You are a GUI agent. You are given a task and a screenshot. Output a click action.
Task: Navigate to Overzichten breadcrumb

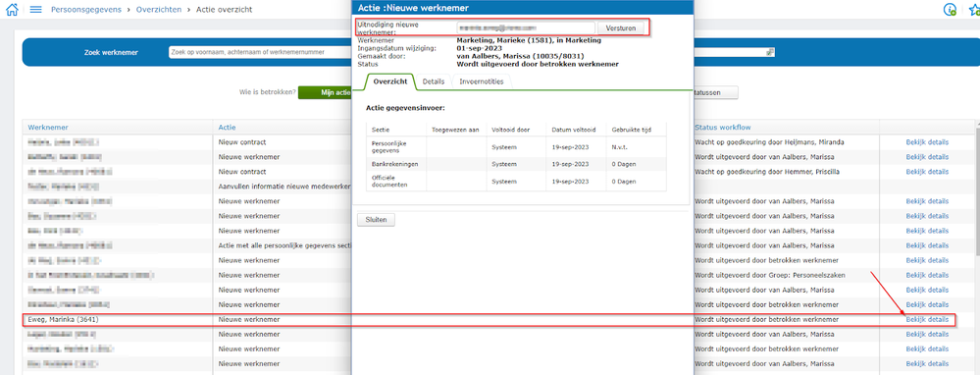(x=160, y=10)
